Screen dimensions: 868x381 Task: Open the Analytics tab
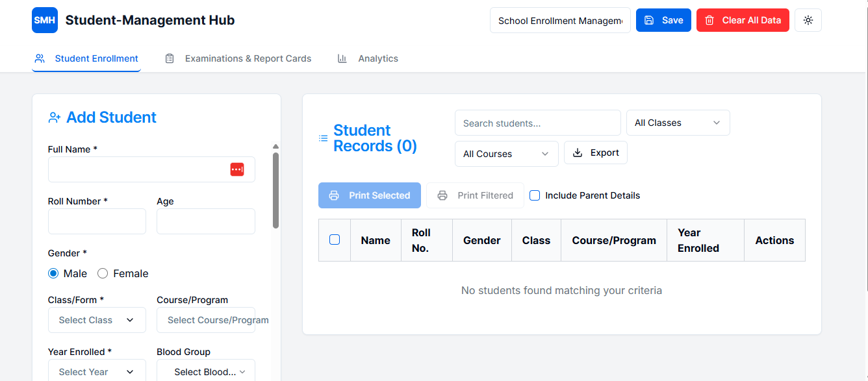[377, 58]
